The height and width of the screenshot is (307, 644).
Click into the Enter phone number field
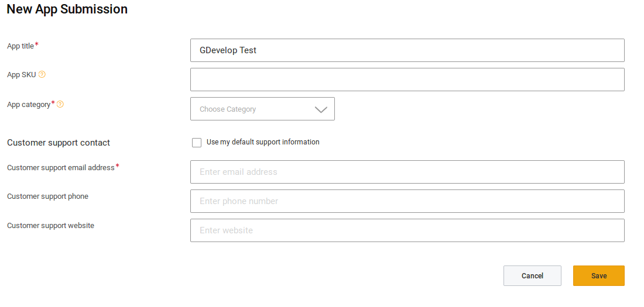tap(407, 201)
